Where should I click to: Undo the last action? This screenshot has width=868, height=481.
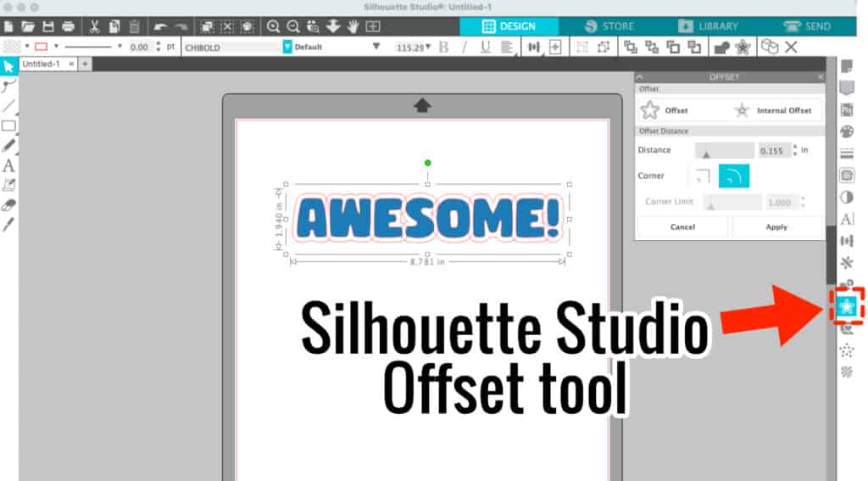160,26
